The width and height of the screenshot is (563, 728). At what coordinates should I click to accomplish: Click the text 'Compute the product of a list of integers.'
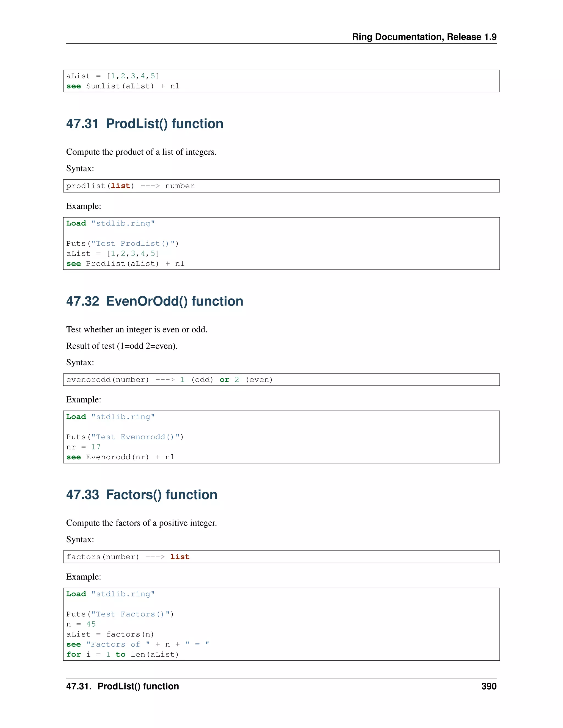(141, 152)
